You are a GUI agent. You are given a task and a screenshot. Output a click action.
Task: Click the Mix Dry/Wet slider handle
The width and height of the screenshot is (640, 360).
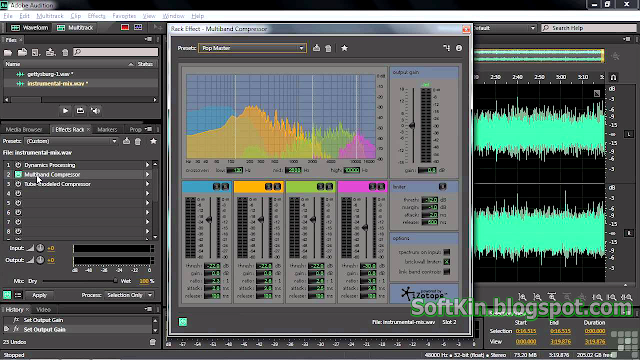pos(115,281)
